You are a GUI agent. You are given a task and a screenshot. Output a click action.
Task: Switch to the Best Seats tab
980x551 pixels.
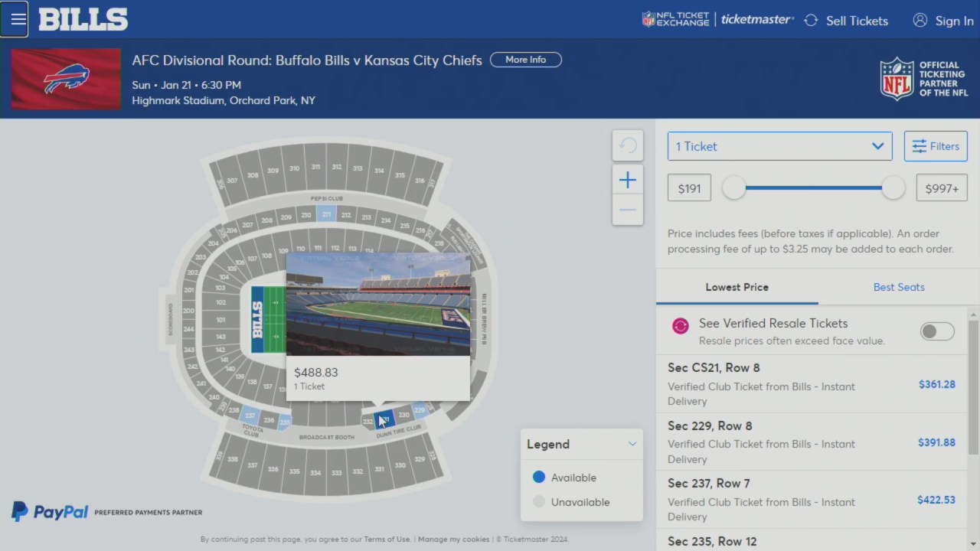click(899, 287)
